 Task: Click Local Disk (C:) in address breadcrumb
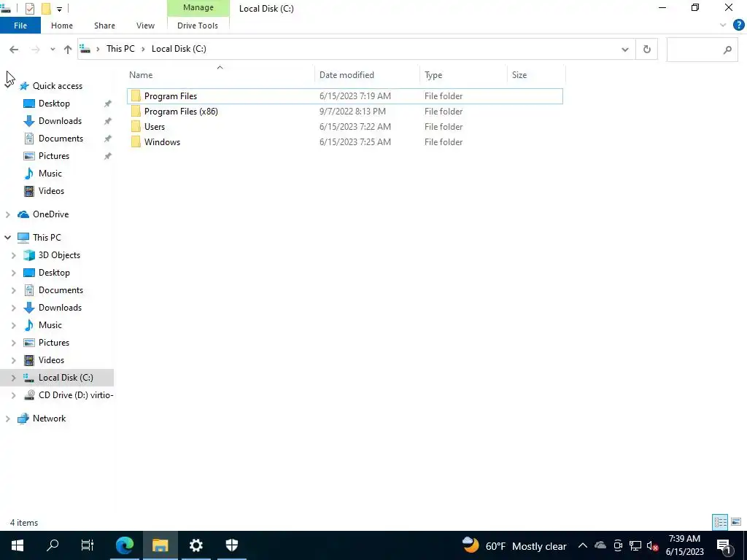179,49
